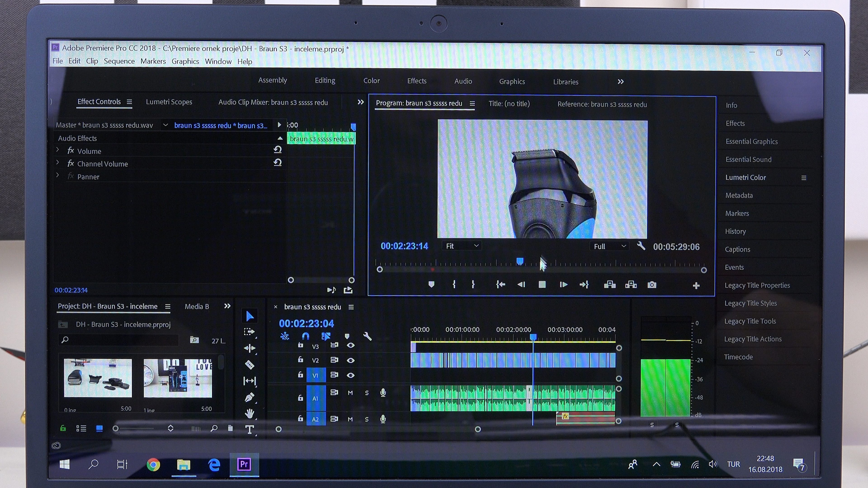
Task: Open Lumetri Color panel menu
Action: pyautogui.click(x=804, y=178)
